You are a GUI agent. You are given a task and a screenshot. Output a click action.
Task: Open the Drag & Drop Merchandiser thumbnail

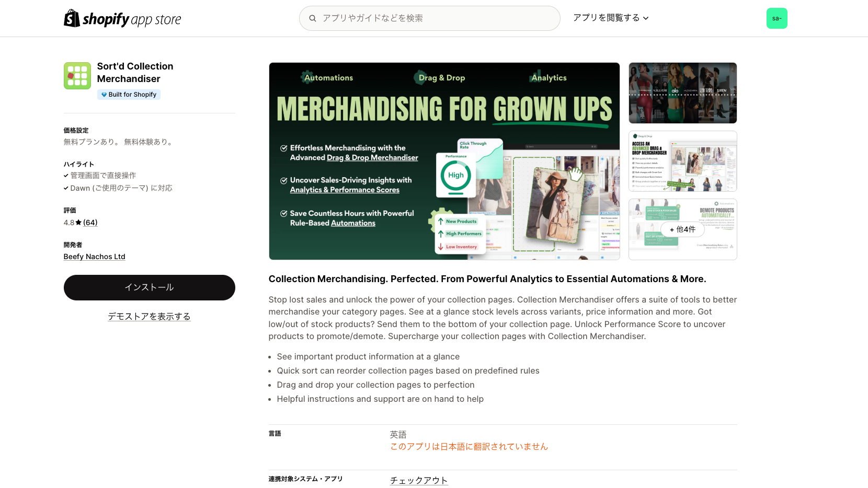[683, 161]
